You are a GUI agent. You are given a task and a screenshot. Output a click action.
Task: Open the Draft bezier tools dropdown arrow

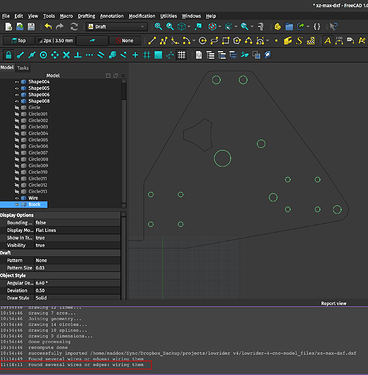(267, 41)
